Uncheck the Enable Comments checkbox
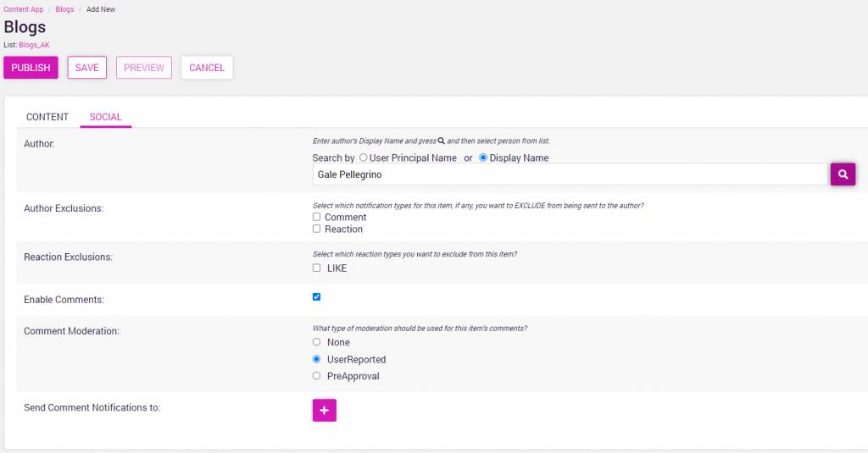 tap(316, 296)
